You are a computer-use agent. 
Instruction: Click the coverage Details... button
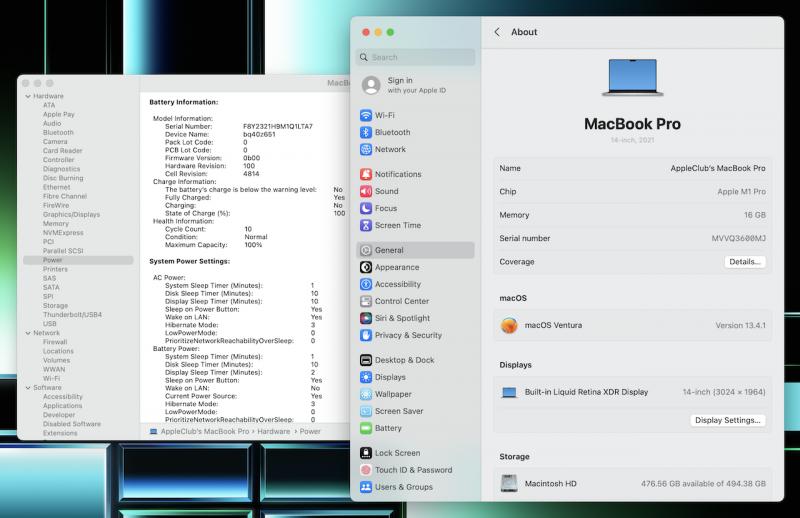745,262
